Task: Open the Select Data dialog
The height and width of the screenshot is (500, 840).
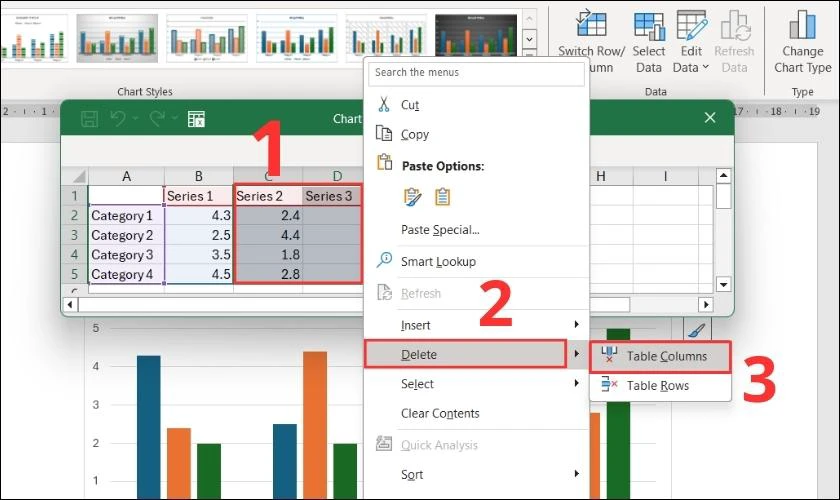Action: [649, 43]
